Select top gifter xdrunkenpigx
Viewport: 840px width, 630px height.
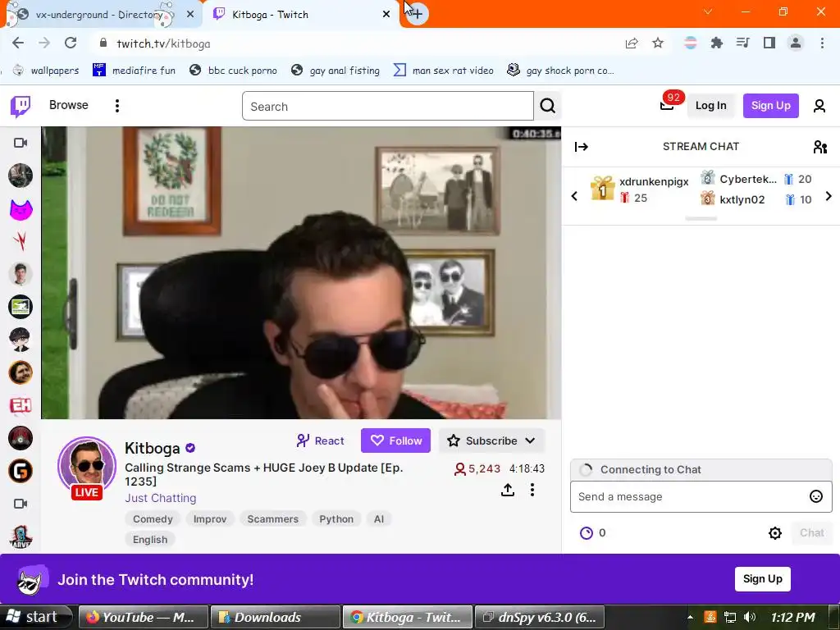coord(654,181)
